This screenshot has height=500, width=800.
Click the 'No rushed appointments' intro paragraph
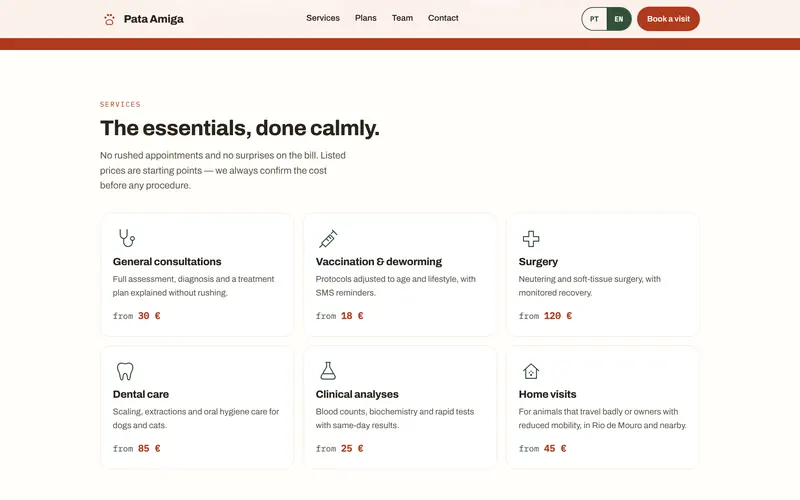coord(223,170)
